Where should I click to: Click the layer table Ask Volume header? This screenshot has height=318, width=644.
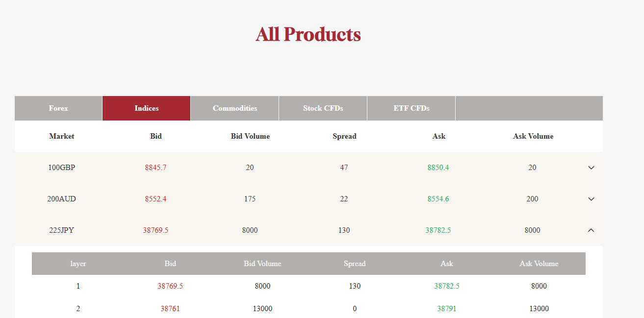click(x=539, y=264)
